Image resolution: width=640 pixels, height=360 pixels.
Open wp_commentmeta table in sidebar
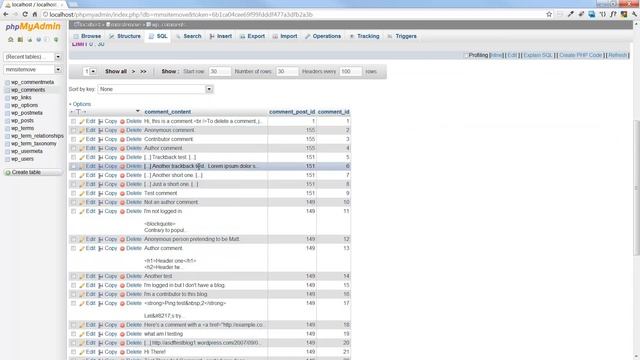33,82
